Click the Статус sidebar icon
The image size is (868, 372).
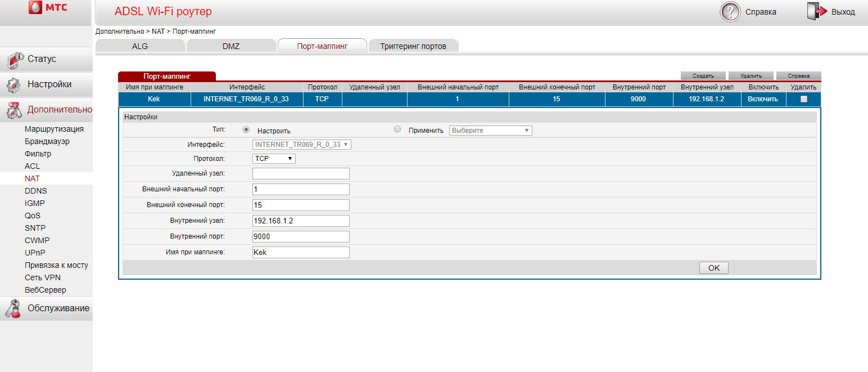tap(15, 59)
